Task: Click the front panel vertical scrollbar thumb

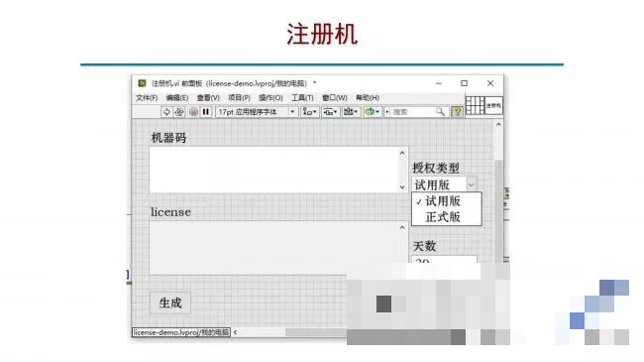Action: 498,210
